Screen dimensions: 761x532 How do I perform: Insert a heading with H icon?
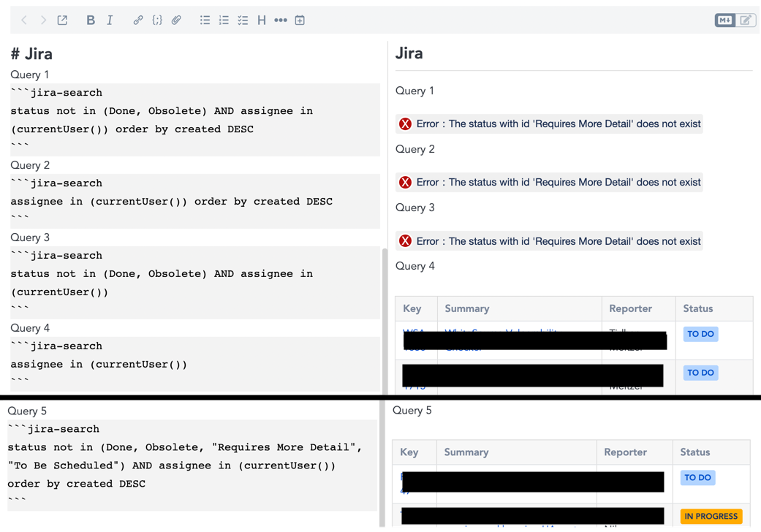(262, 20)
